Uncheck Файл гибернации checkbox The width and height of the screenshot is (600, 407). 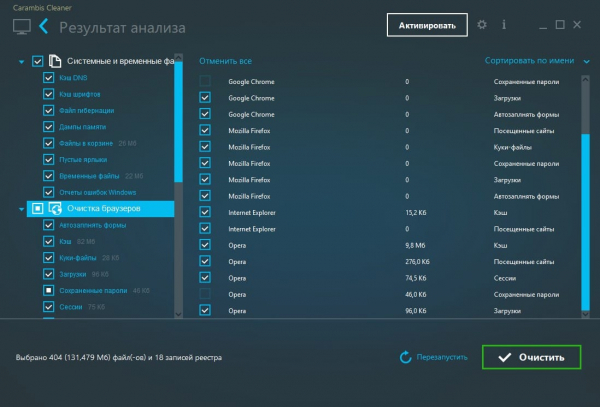[48, 111]
